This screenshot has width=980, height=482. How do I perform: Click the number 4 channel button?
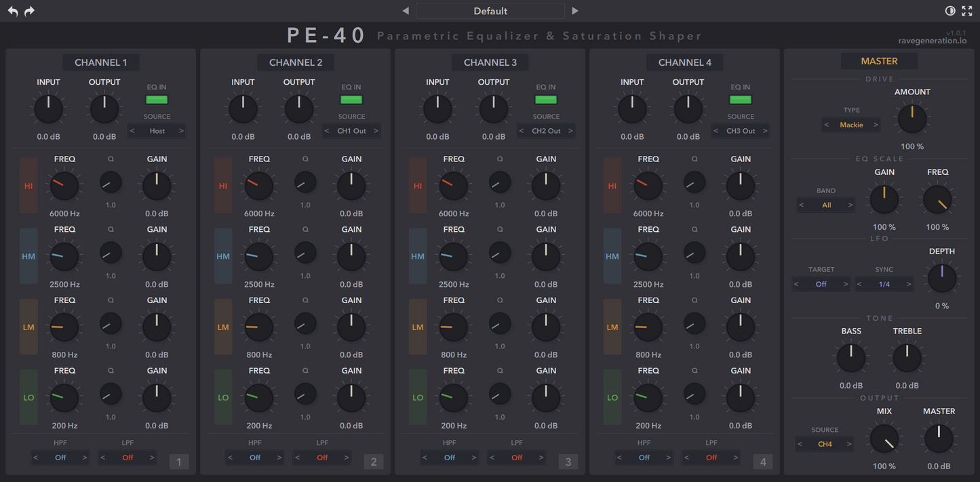[x=763, y=462]
